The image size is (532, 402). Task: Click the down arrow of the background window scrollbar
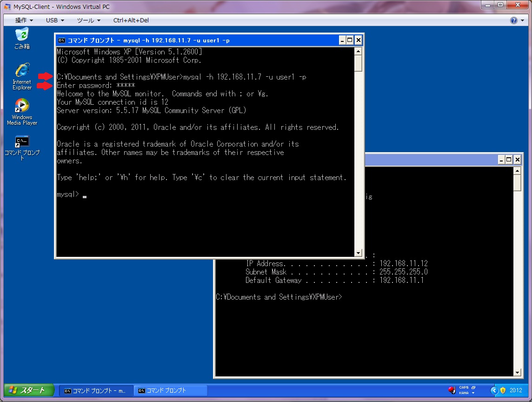(x=517, y=373)
